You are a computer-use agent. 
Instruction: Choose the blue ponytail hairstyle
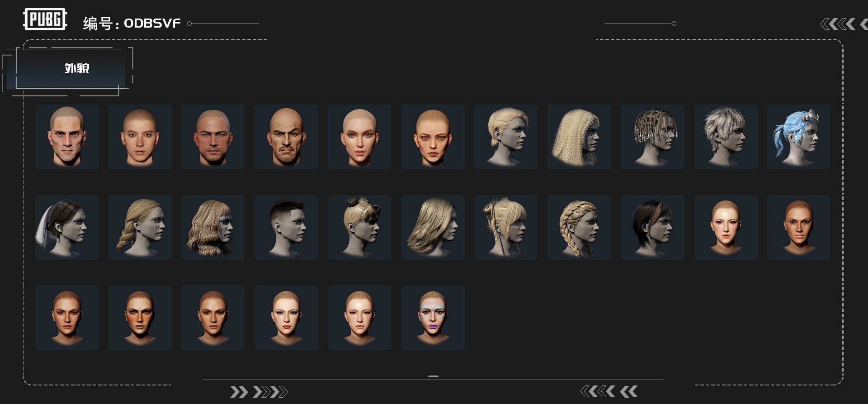point(799,137)
